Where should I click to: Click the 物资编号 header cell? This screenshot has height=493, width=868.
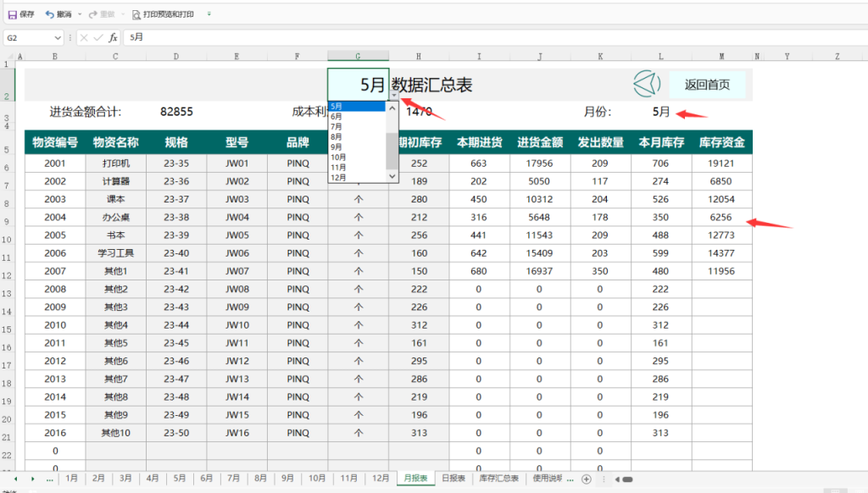(x=55, y=142)
